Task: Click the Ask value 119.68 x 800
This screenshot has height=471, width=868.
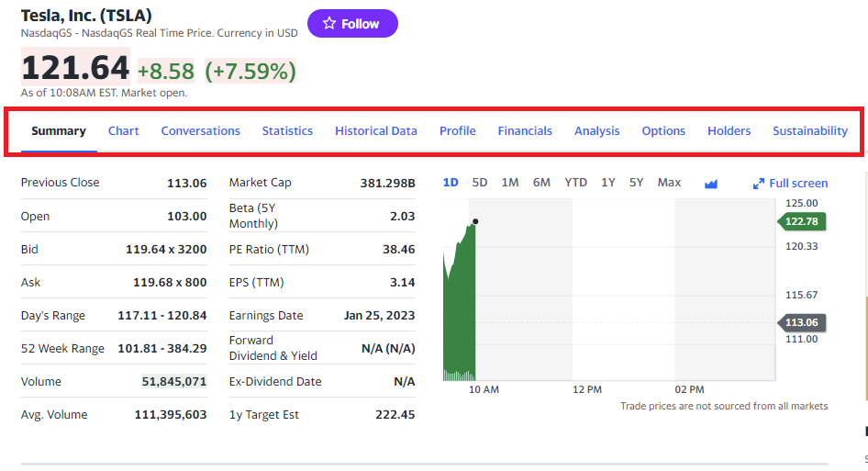Action: pyautogui.click(x=170, y=283)
